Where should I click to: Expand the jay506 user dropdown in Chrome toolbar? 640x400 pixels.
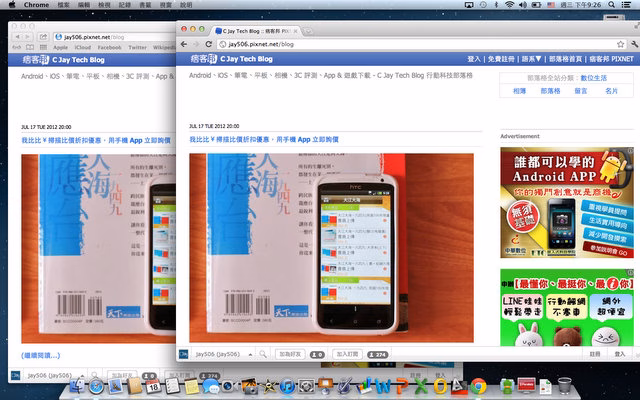[x=250, y=354]
